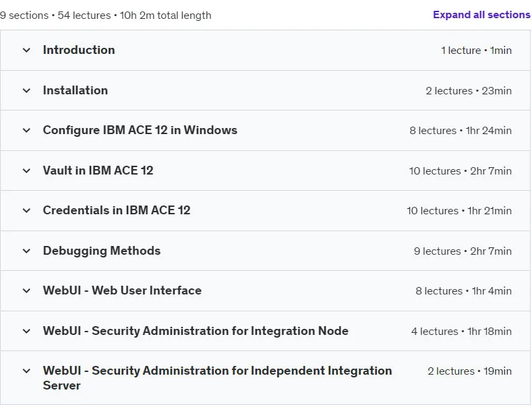Viewport: 532px width, 405px height.
Task: Click '9 lectures • 2hr 7min' text
Action: 463,251
